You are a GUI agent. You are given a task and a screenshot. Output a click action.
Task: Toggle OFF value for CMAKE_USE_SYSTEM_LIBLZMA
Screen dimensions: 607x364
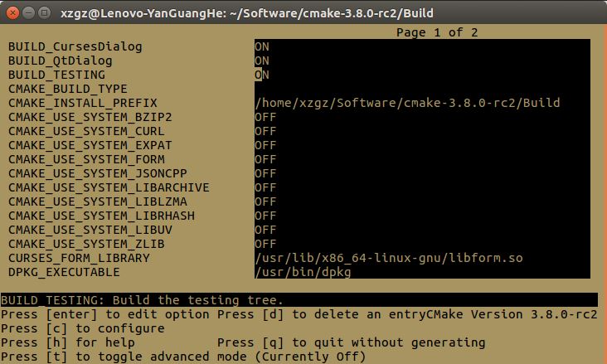click(265, 201)
